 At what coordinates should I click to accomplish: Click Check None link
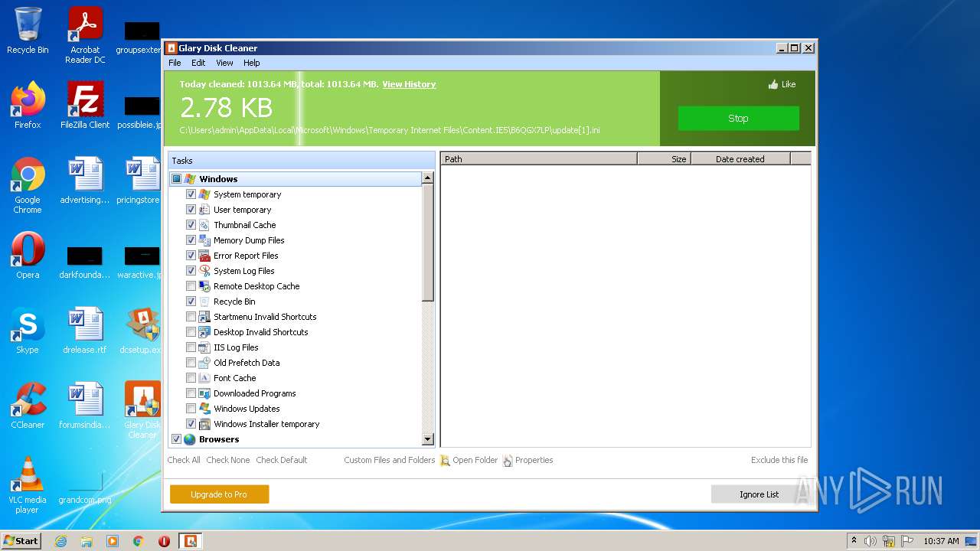228,460
